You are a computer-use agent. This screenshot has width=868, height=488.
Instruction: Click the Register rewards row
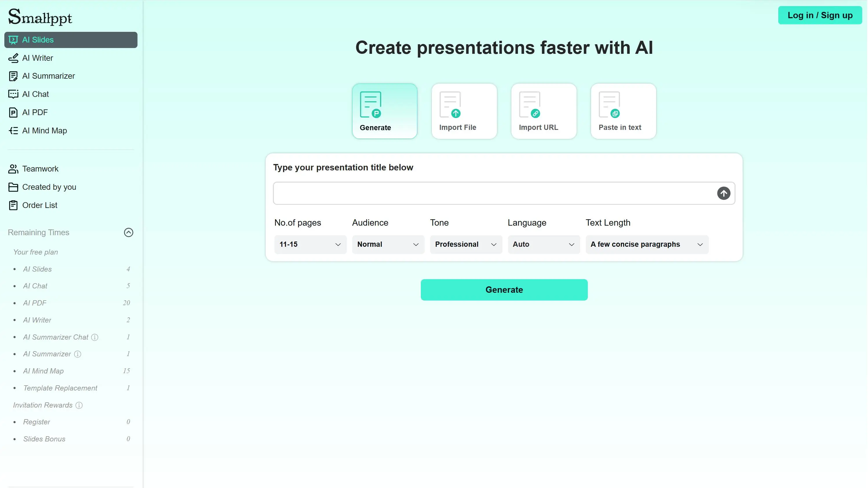tap(71, 422)
